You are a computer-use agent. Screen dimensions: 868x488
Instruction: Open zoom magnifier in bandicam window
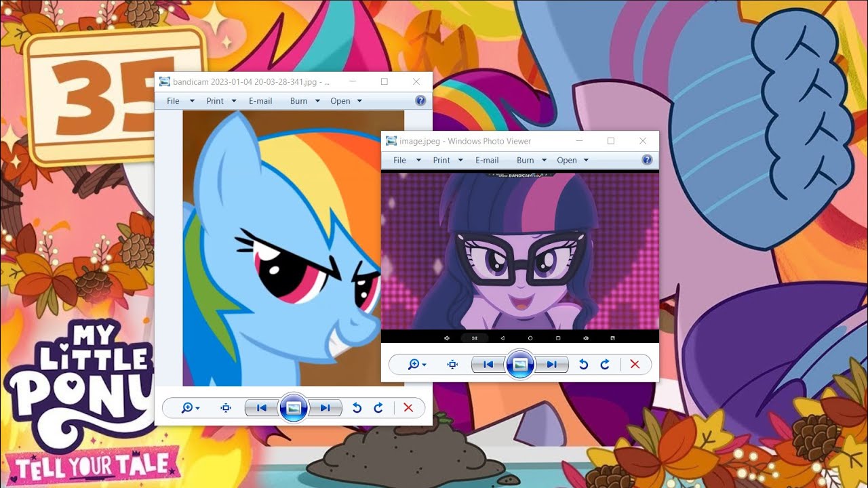coord(190,408)
